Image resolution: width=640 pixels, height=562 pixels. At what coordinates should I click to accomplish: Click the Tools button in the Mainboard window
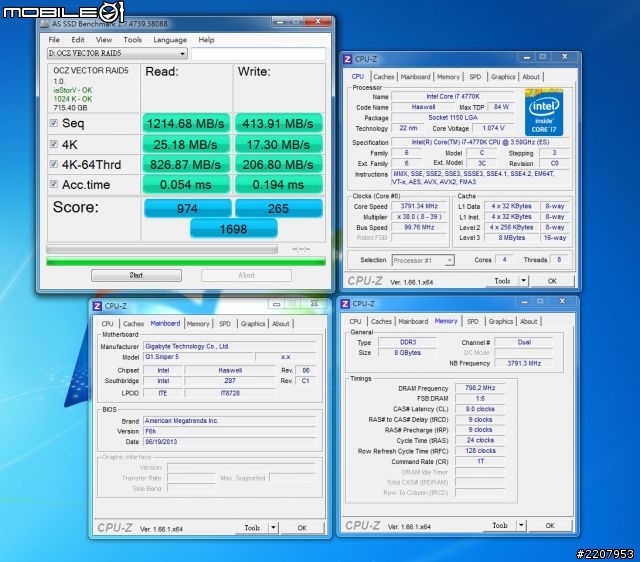tap(252, 528)
